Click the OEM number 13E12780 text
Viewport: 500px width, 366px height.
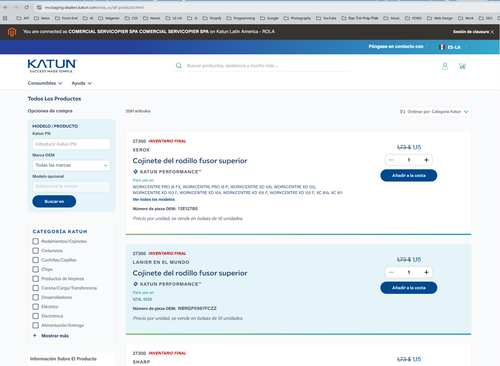tap(188, 209)
